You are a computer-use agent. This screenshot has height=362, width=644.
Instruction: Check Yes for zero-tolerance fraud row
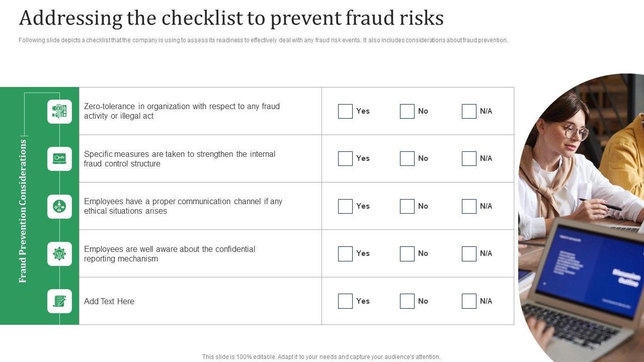point(345,111)
